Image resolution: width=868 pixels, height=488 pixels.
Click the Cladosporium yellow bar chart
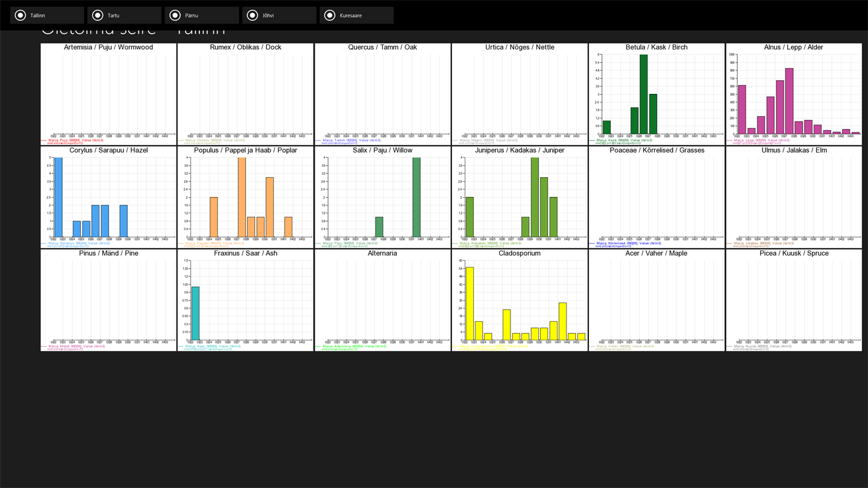[520, 300]
